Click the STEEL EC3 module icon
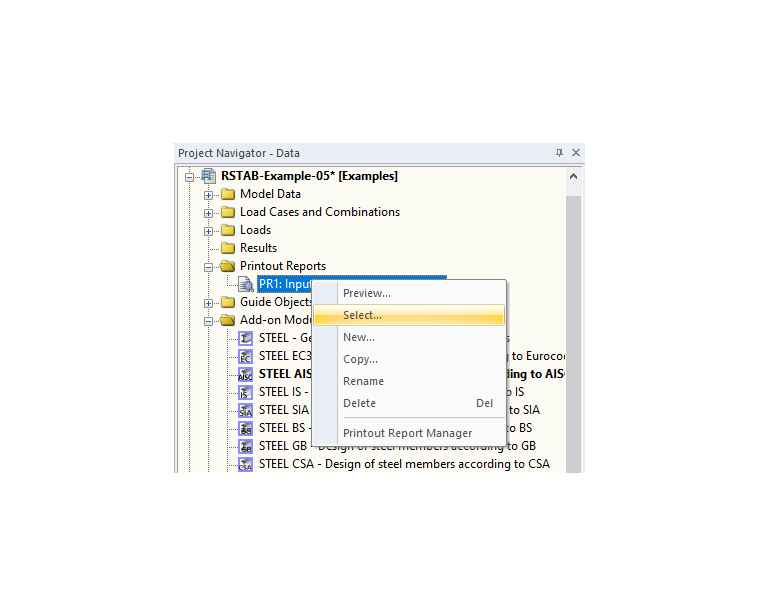The width and height of the screenshot is (760, 616). pyautogui.click(x=246, y=357)
